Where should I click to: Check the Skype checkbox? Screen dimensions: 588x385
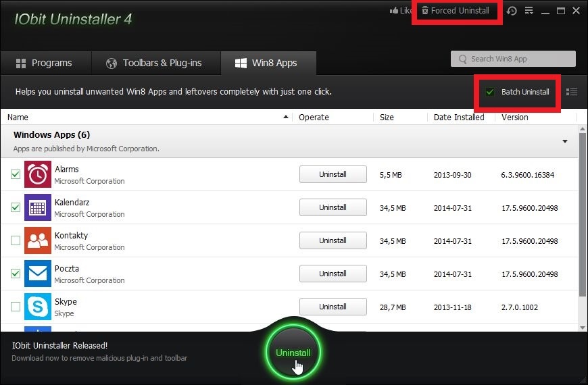(x=16, y=307)
